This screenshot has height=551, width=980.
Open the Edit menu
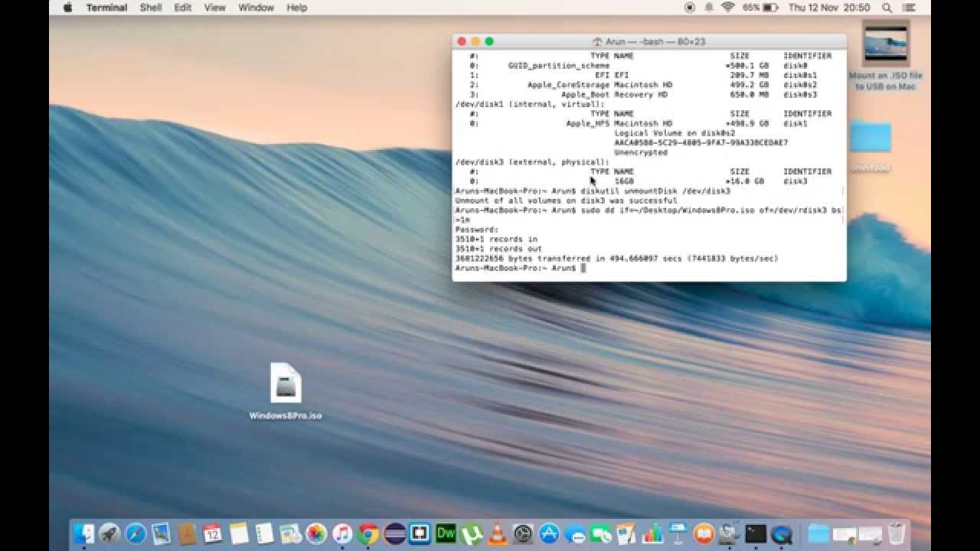click(182, 8)
